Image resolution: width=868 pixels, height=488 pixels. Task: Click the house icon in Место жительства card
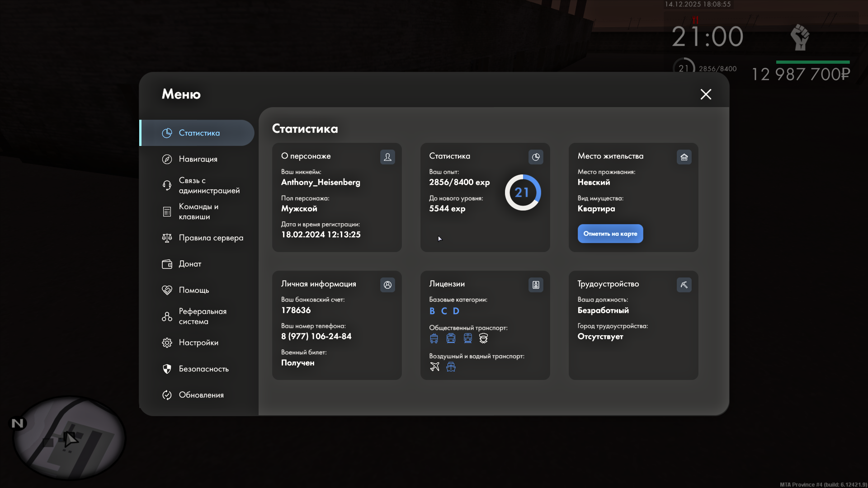[x=684, y=157]
